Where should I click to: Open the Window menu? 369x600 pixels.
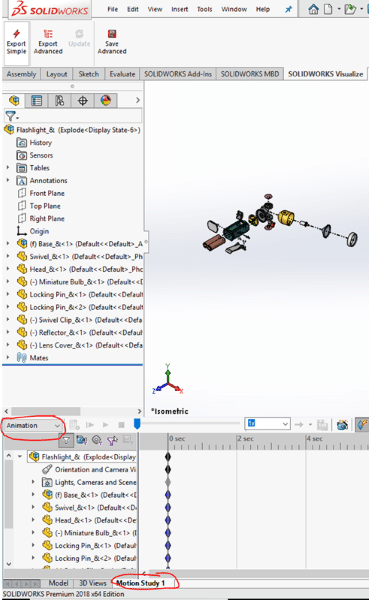click(234, 9)
